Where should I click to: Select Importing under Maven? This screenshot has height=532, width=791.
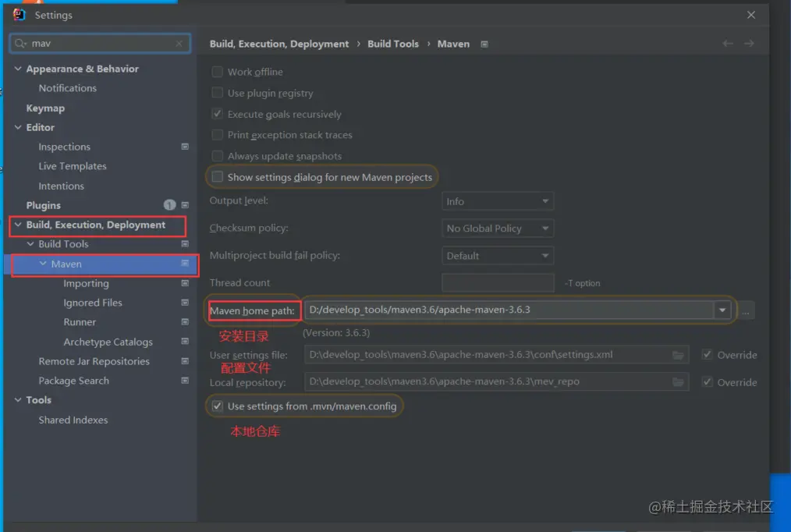click(87, 283)
